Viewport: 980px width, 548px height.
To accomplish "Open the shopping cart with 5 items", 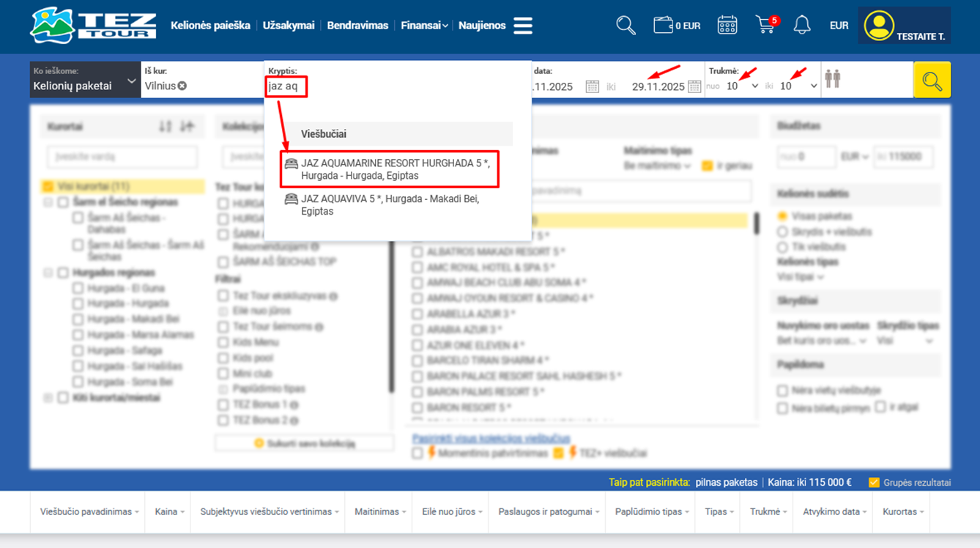I will pyautogui.click(x=766, y=25).
